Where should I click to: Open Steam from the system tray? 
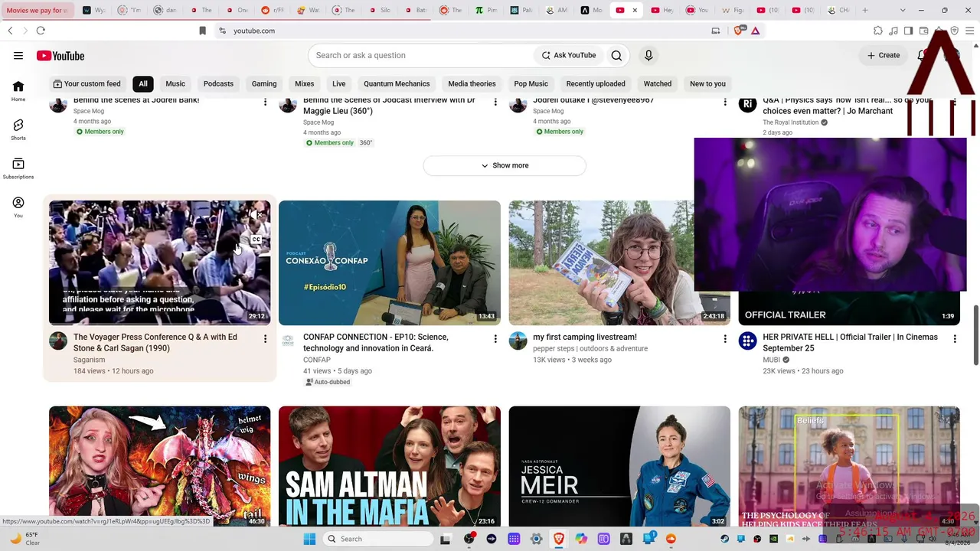[724, 539]
